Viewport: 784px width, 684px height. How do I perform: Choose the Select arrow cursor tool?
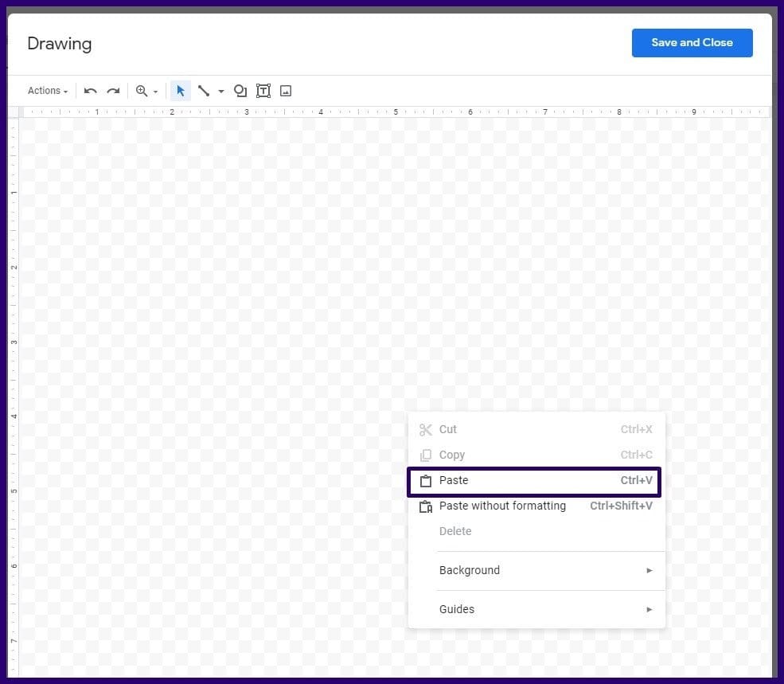(x=181, y=91)
